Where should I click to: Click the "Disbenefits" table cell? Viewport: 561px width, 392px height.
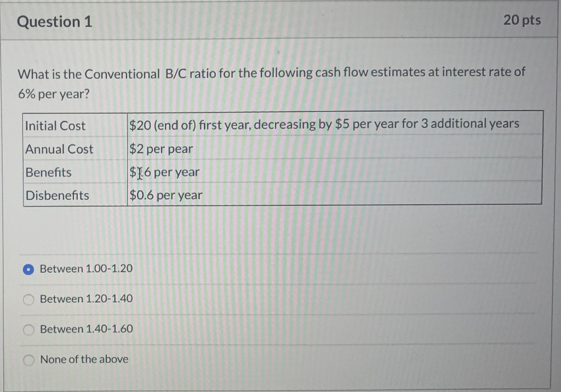57,195
